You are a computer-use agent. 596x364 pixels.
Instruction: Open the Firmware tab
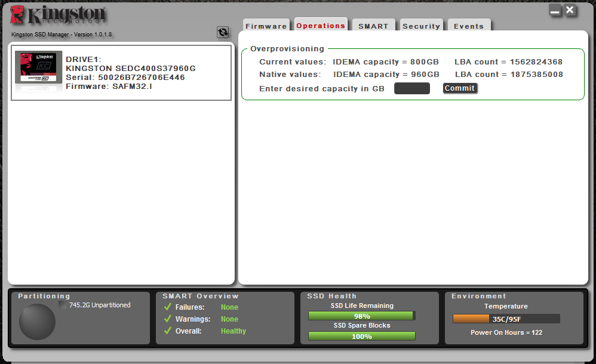point(266,26)
